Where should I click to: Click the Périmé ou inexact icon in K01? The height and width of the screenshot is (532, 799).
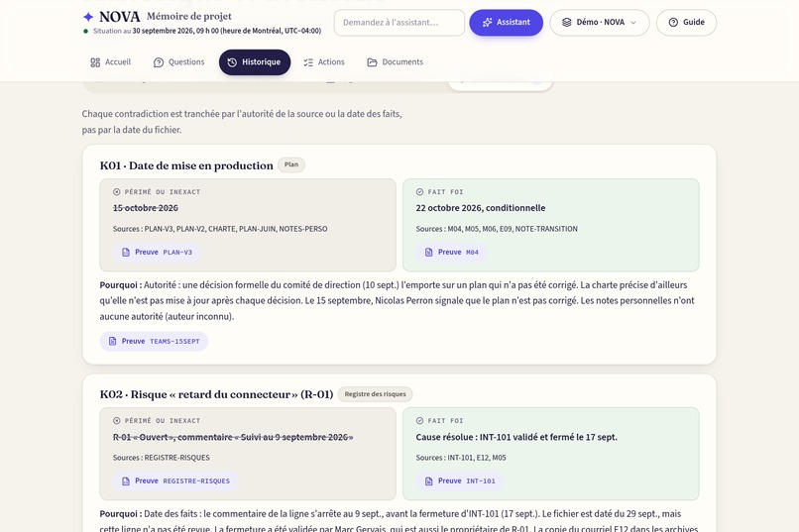point(117,192)
